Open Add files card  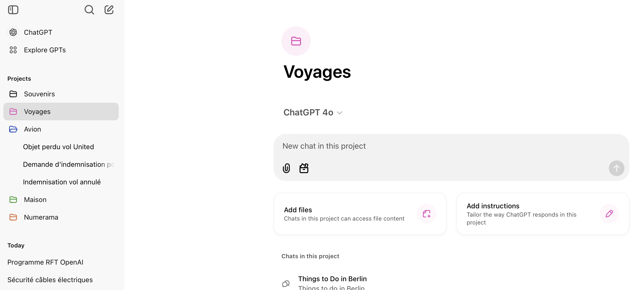click(360, 214)
